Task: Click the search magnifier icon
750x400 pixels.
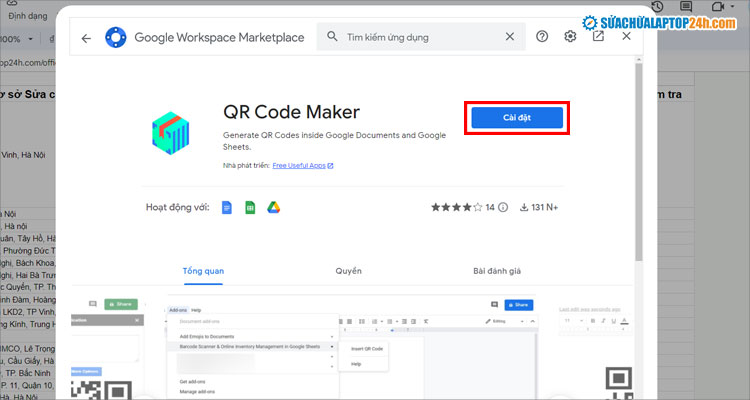Action: click(x=331, y=37)
